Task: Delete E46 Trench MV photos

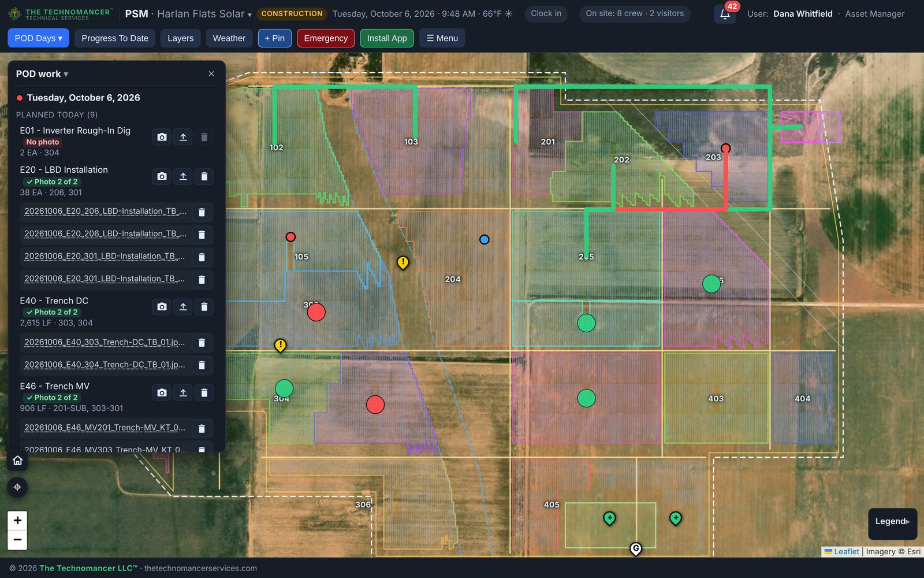Action: (204, 392)
